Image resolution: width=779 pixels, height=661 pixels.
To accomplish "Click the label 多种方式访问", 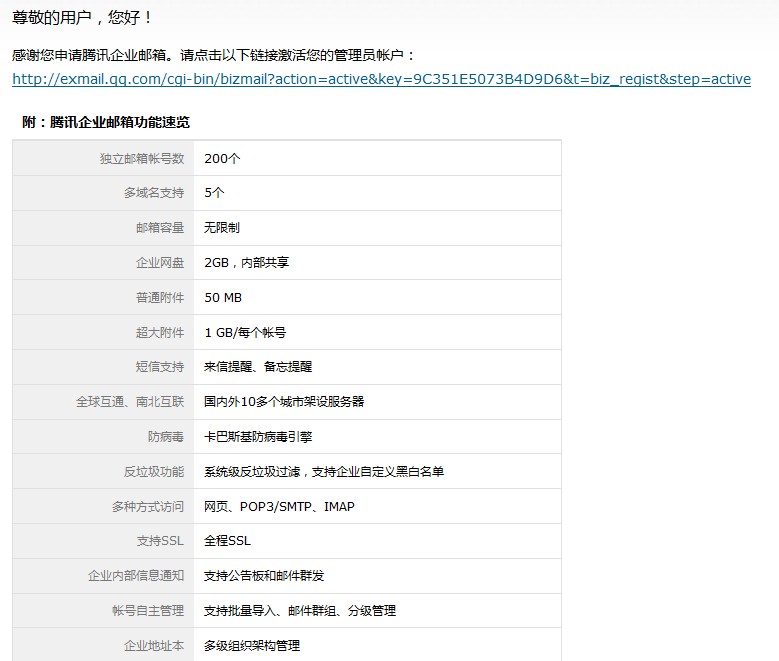I will [x=148, y=506].
